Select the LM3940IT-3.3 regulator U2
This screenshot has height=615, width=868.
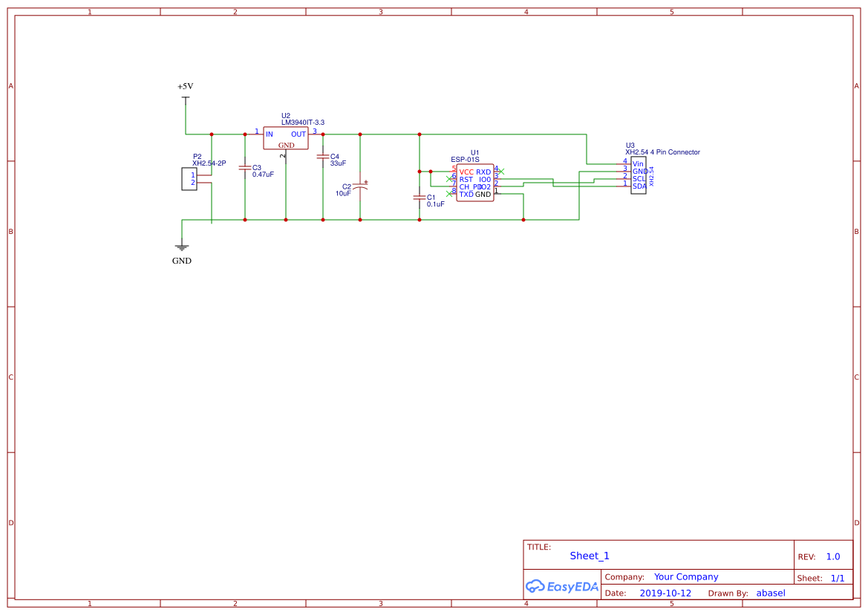pos(286,137)
